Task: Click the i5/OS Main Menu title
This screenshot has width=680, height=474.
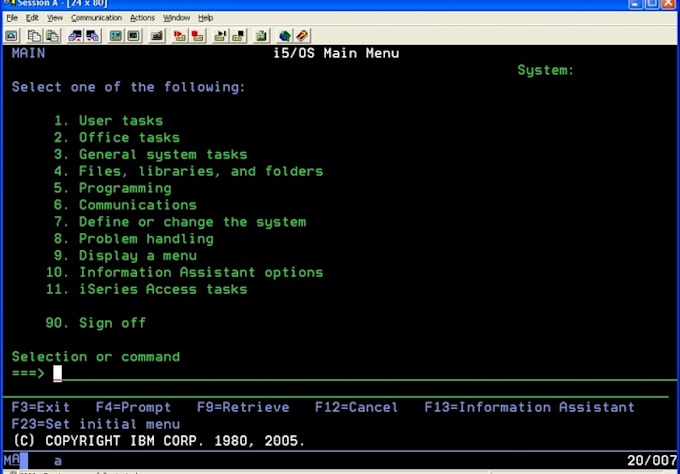Action: click(x=336, y=53)
